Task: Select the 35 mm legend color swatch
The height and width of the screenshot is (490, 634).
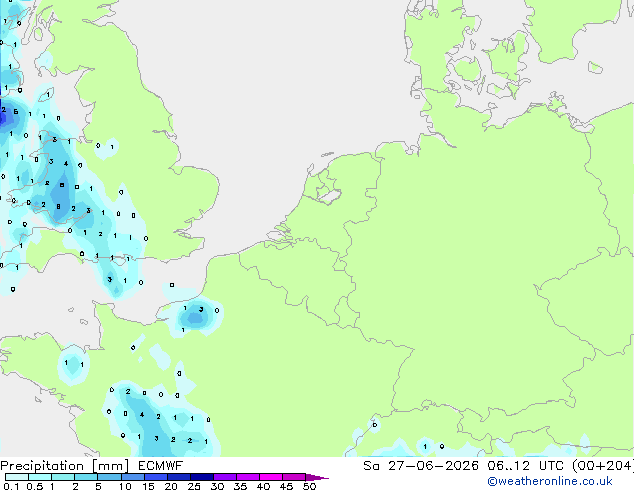Action: tap(247, 477)
